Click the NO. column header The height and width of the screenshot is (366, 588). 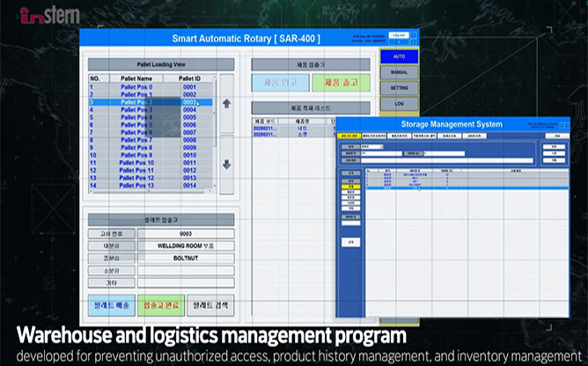click(x=99, y=78)
